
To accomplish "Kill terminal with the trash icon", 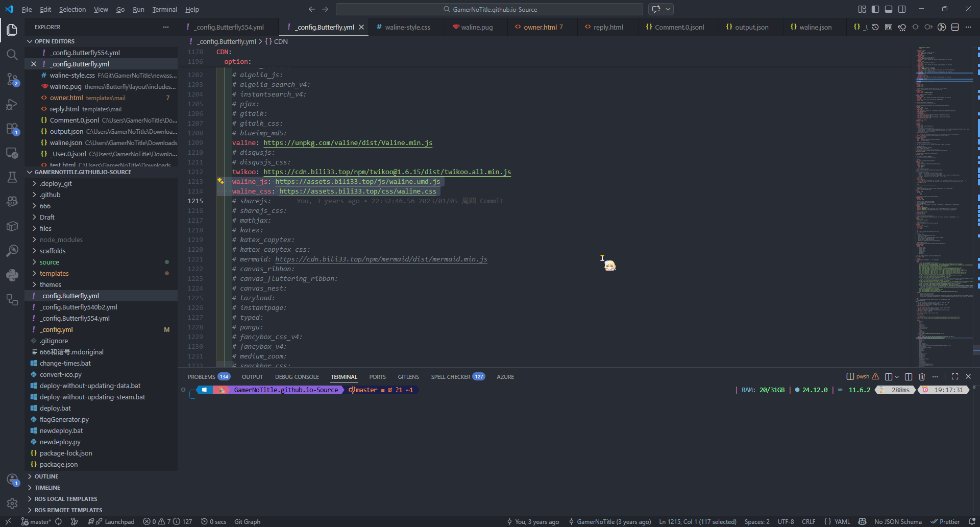I will point(922,377).
